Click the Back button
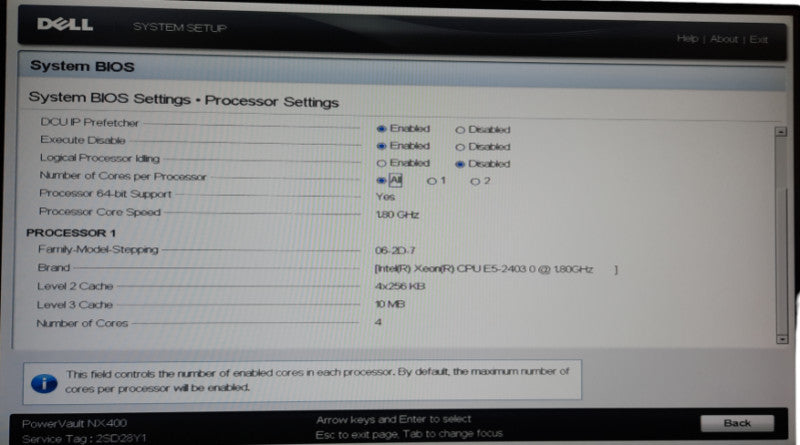800x445 pixels. pos(737,423)
